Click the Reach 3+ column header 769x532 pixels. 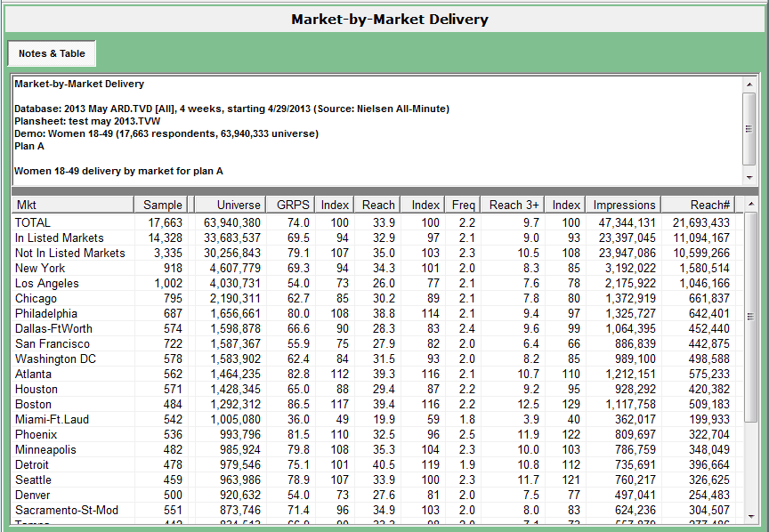513,205
